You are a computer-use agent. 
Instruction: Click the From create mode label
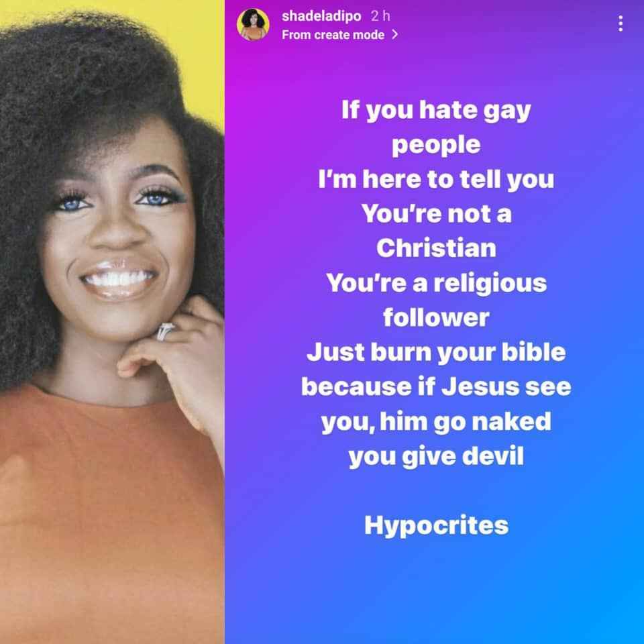tap(333, 35)
